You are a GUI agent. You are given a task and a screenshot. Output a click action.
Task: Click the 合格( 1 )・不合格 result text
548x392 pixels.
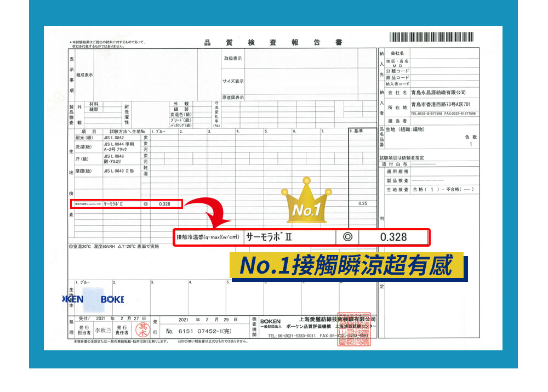(443, 190)
